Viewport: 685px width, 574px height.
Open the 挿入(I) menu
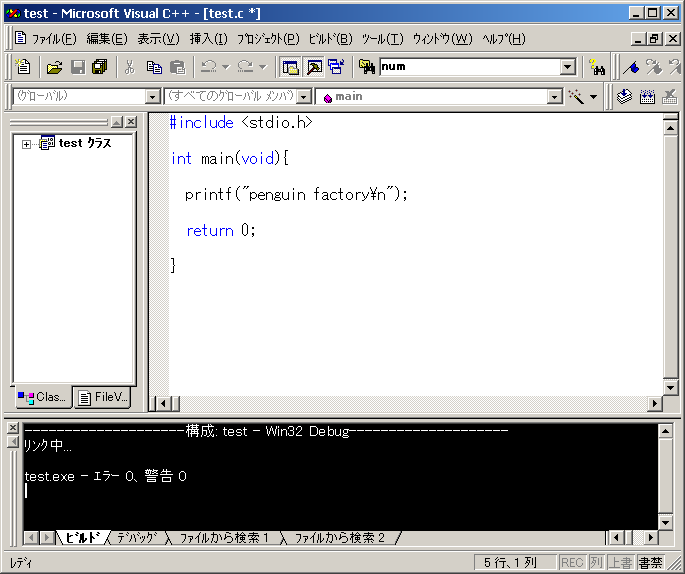coord(208,39)
